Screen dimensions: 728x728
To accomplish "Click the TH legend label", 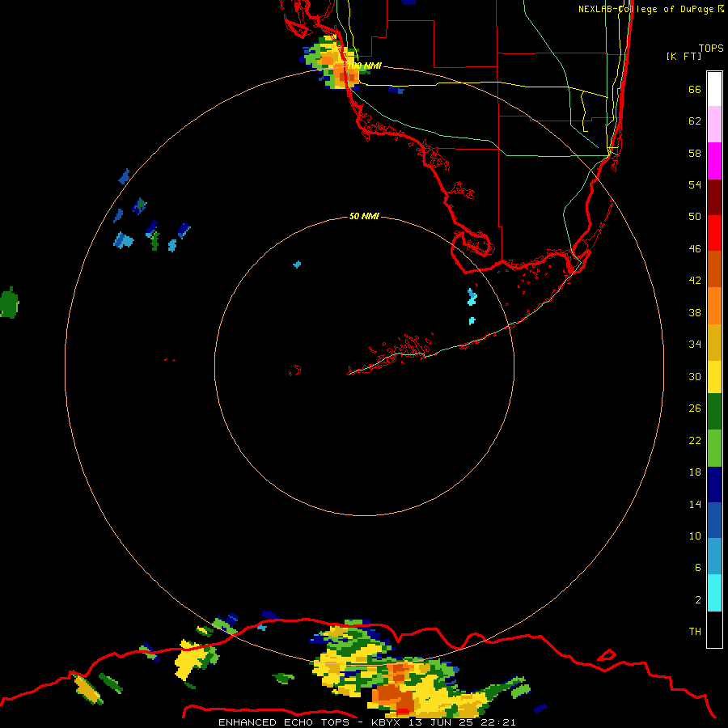I will tap(695, 632).
